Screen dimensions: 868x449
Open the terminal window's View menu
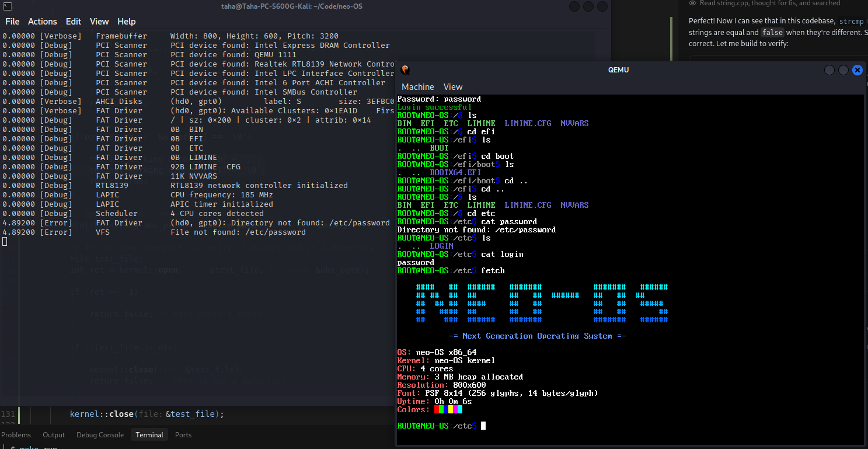click(99, 21)
